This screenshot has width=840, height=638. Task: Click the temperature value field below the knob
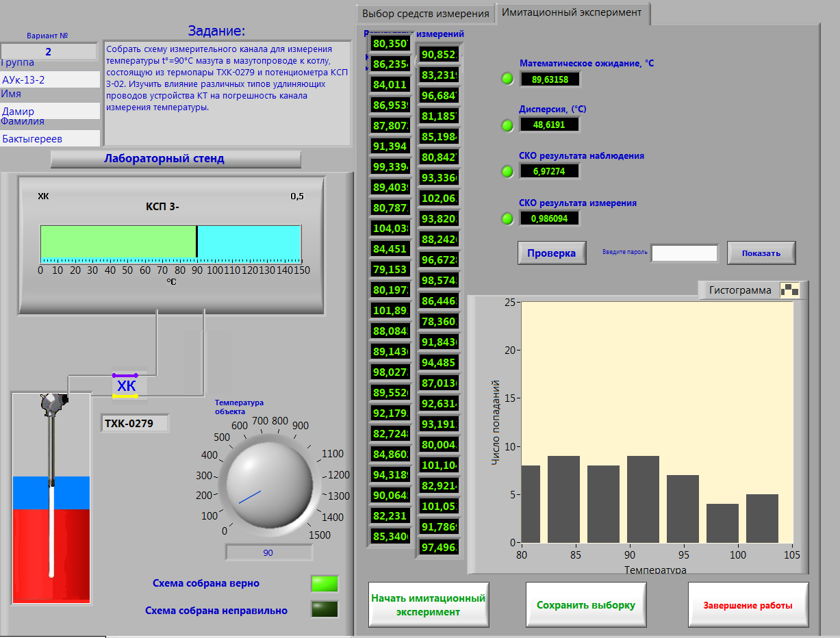268,552
